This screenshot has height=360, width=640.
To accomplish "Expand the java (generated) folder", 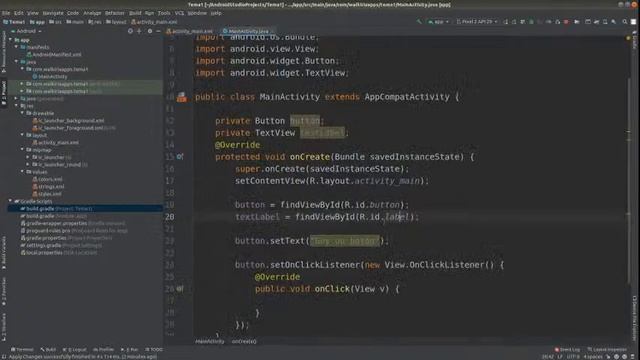I will point(16,98).
